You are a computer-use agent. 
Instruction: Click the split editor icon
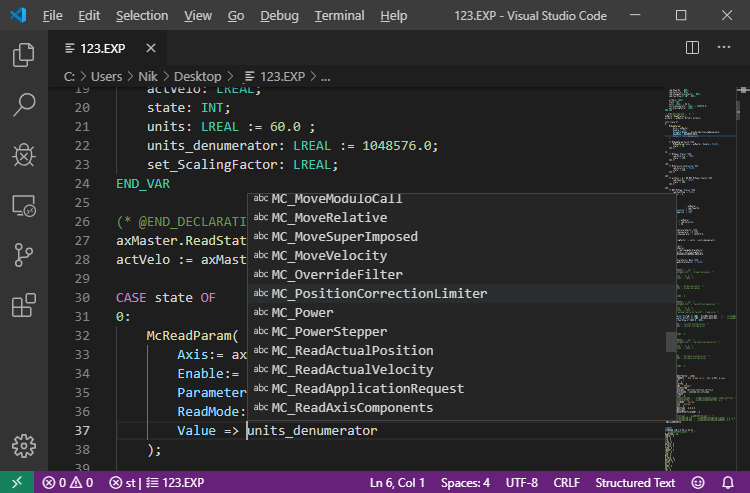692,47
